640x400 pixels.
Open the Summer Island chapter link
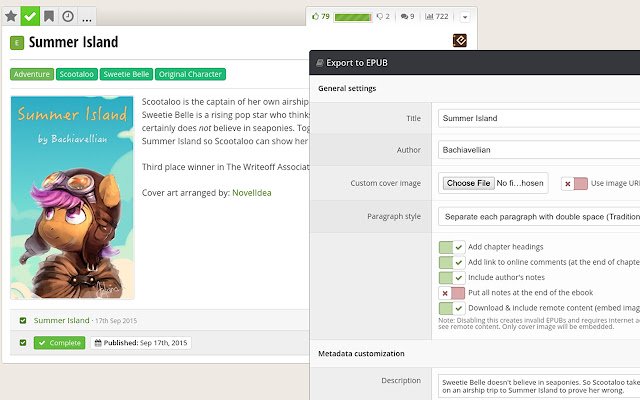[62, 320]
